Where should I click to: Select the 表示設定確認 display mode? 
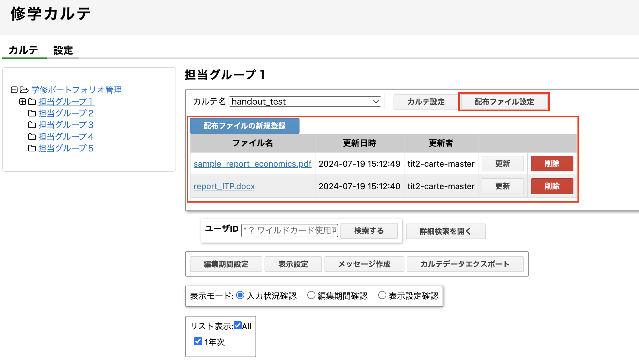coord(382,295)
